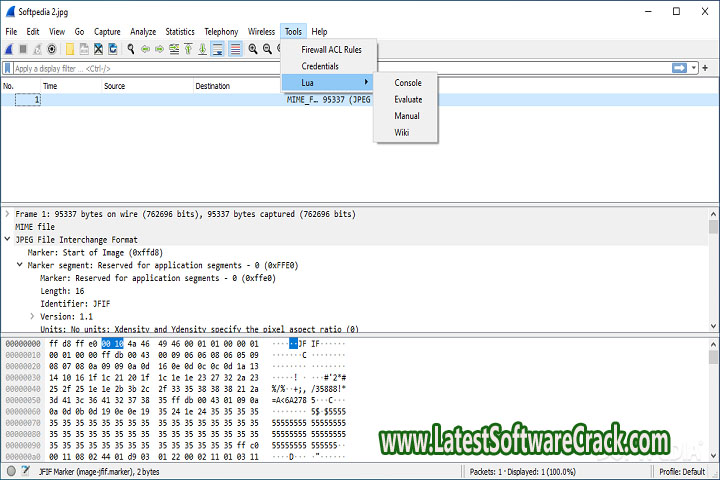720x480 pixels.
Task: Close the open Tools menu
Action: coord(293,32)
